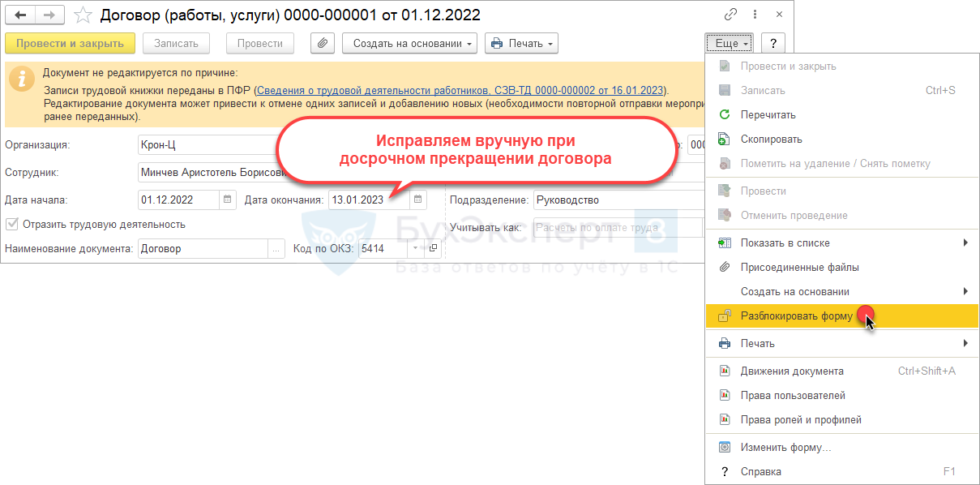Add document to favorites with star icon

[x=82, y=15]
